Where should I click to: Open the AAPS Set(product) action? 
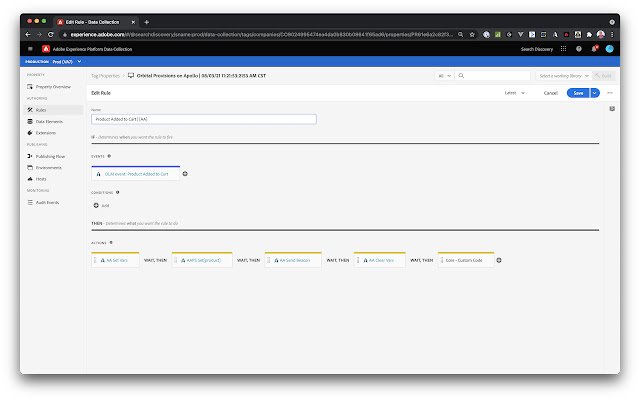coord(202,260)
